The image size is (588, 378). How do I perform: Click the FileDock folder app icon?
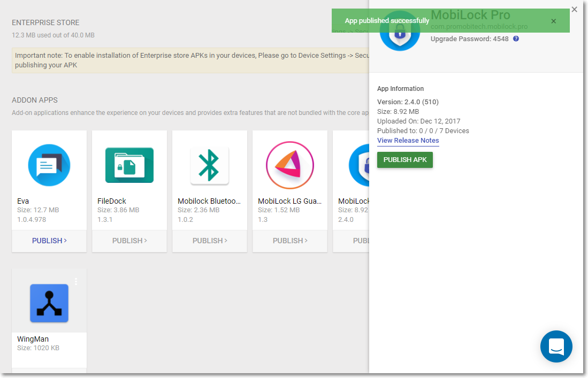click(129, 165)
